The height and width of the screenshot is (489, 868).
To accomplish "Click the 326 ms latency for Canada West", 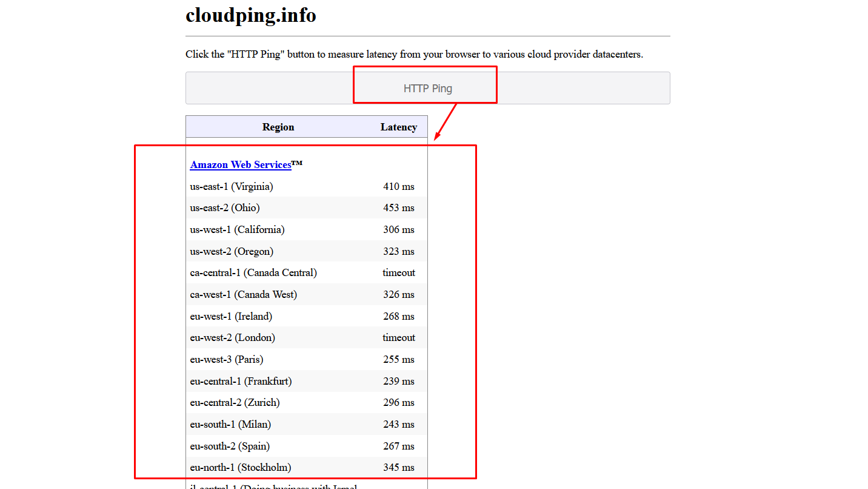I will click(399, 294).
